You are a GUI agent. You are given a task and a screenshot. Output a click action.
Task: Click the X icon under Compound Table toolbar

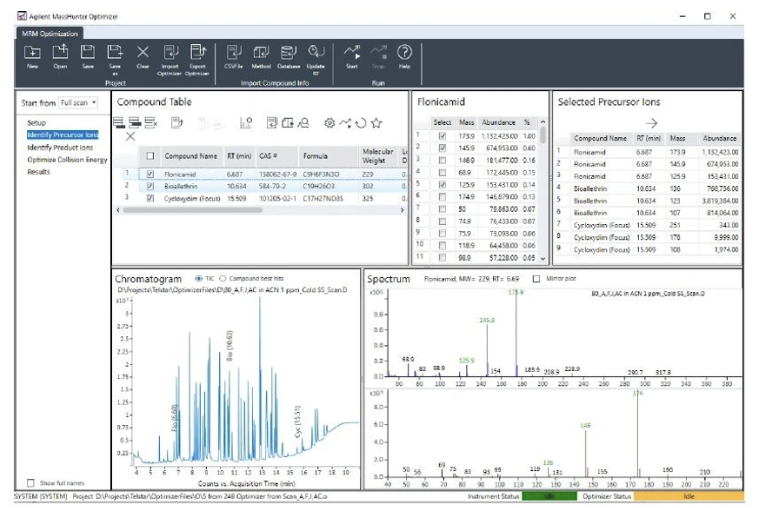click(130, 137)
